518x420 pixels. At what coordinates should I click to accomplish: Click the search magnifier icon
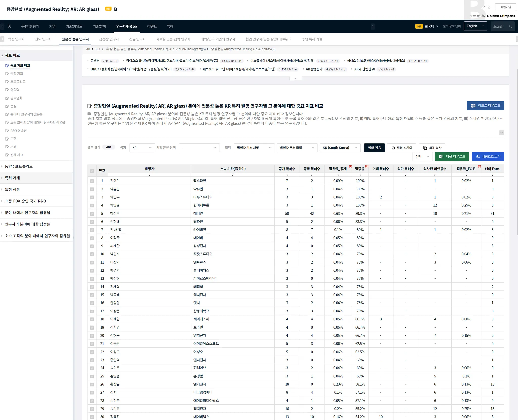(x=510, y=26)
